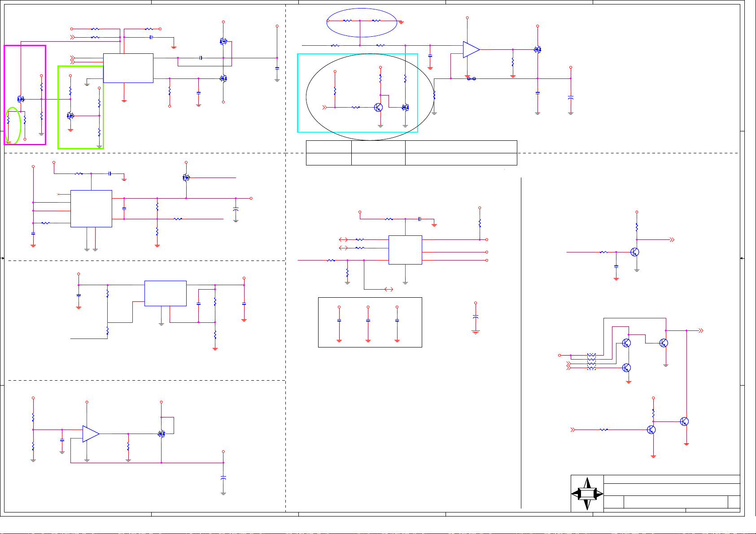Click the MOSFET inside the magenta rectangle

pos(21,99)
